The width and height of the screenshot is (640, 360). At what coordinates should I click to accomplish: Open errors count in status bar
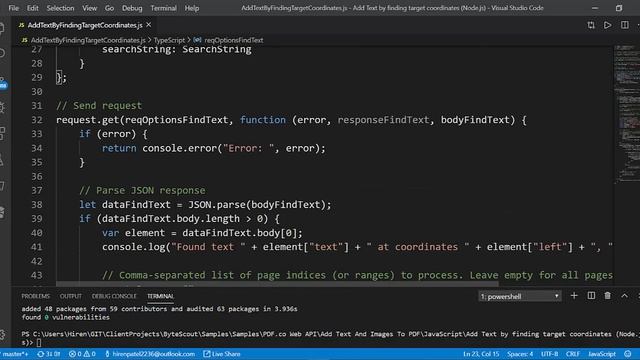point(75,354)
